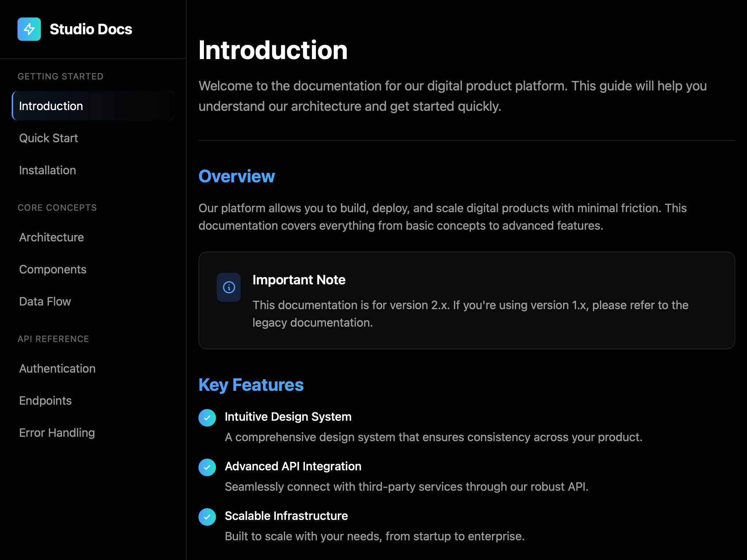Click the Key Features section heading
Screen dimensions: 747x560
click(251, 385)
